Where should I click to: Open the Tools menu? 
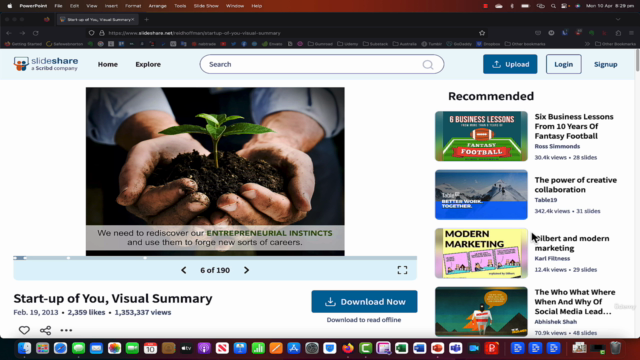click(x=180, y=6)
